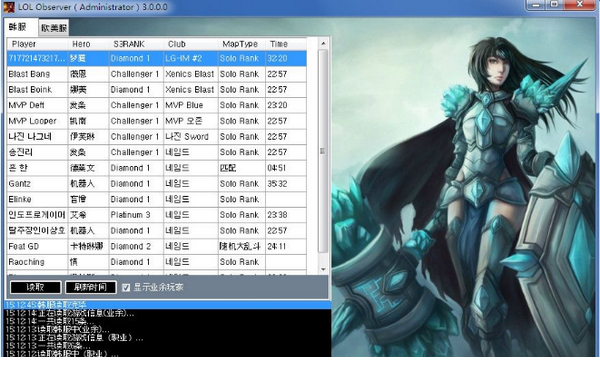Image resolution: width=600 pixels, height=371 pixels.
Task: Minimize the LOL Observer window
Action: click(x=536, y=5)
